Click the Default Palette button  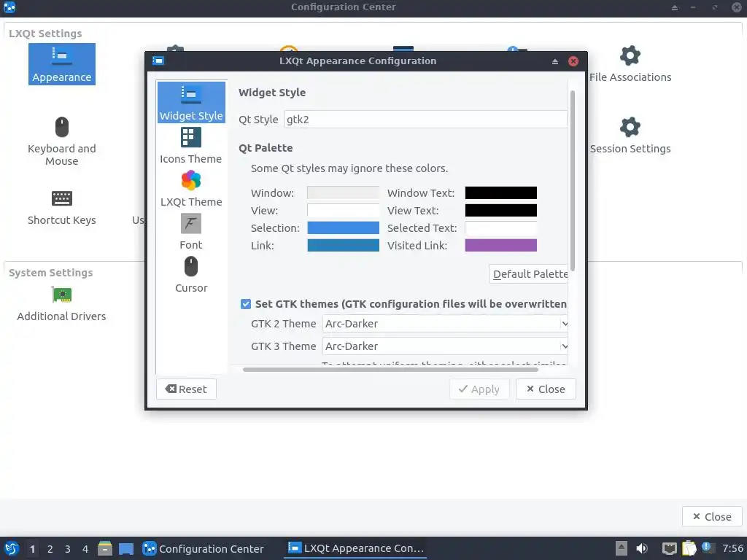click(529, 274)
